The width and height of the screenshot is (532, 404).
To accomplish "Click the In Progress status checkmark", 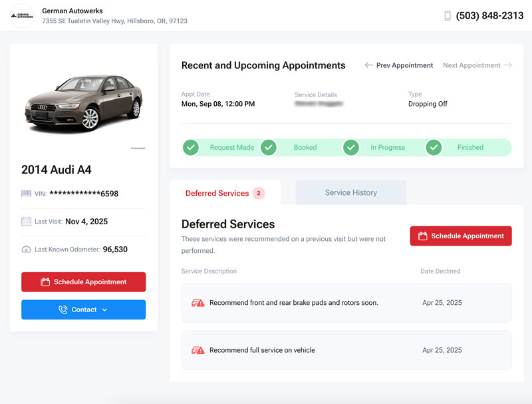I will click(351, 147).
